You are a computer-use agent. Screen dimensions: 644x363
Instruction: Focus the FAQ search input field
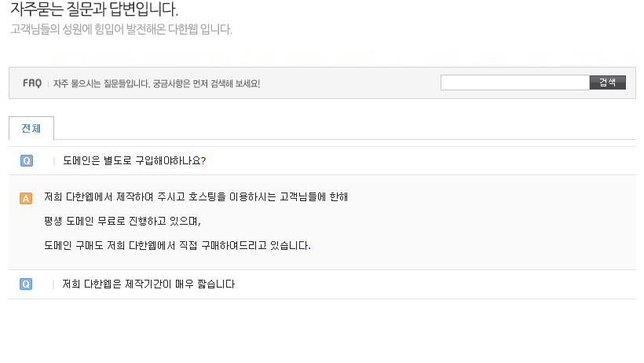click(x=514, y=82)
